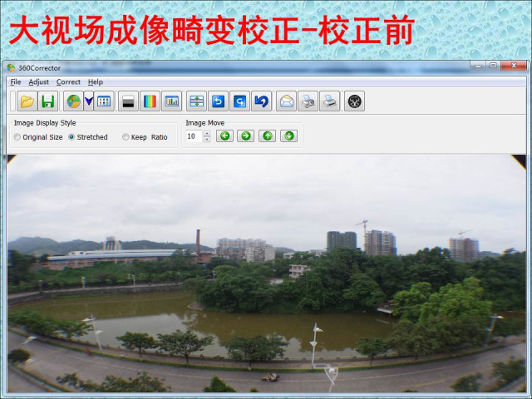This screenshot has height=399, width=532.
Task: Open the Correct menu
Action: click(x=68, y=82)
